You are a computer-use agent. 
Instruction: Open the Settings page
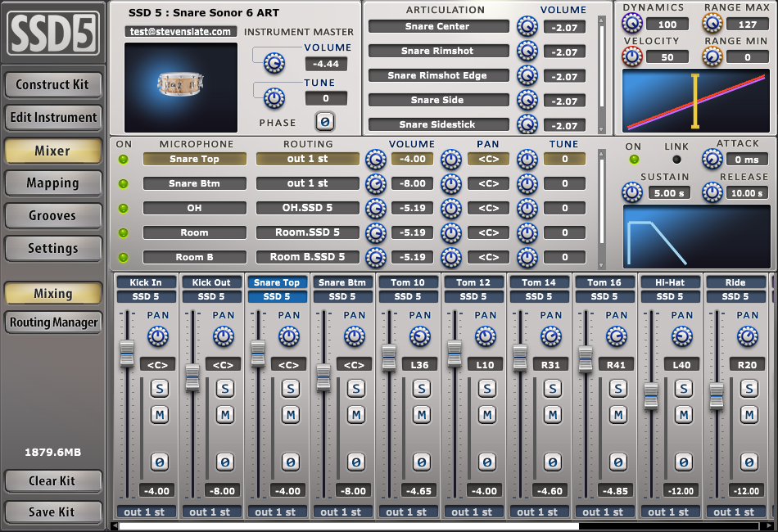(x=53, y=248)
